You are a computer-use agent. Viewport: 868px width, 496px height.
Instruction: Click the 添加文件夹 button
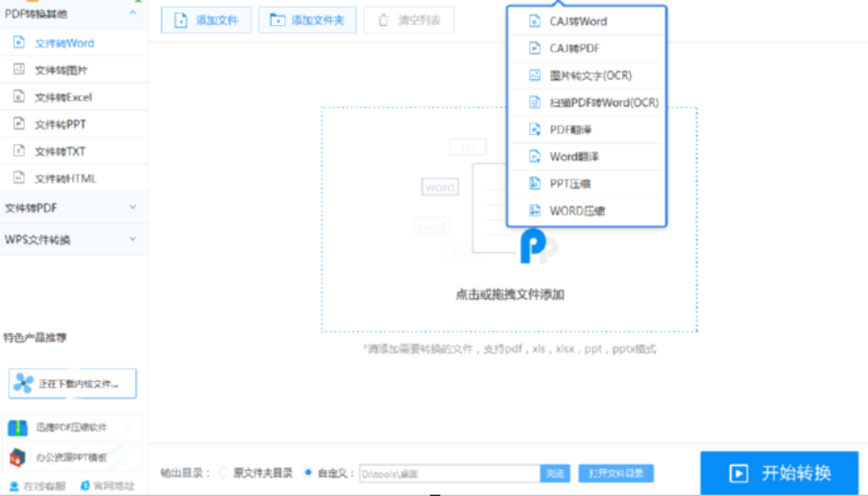pyautogui.click(x=308, y=20)
